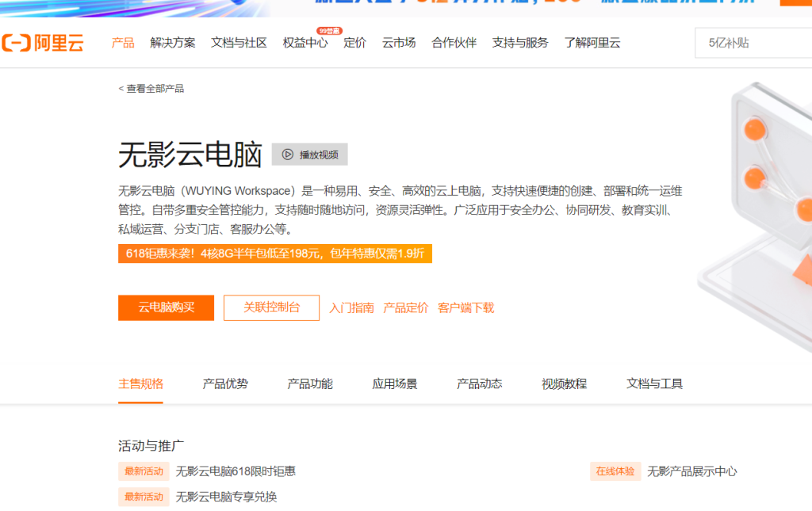Open the 云市场 navigation item

399,43
